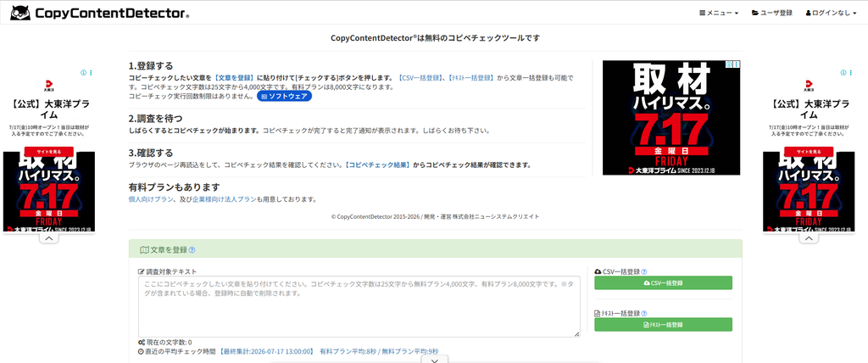
Task: Click the 最終集計:2026-07-17 13:00:00 text
Action: [x=267, y=351]
